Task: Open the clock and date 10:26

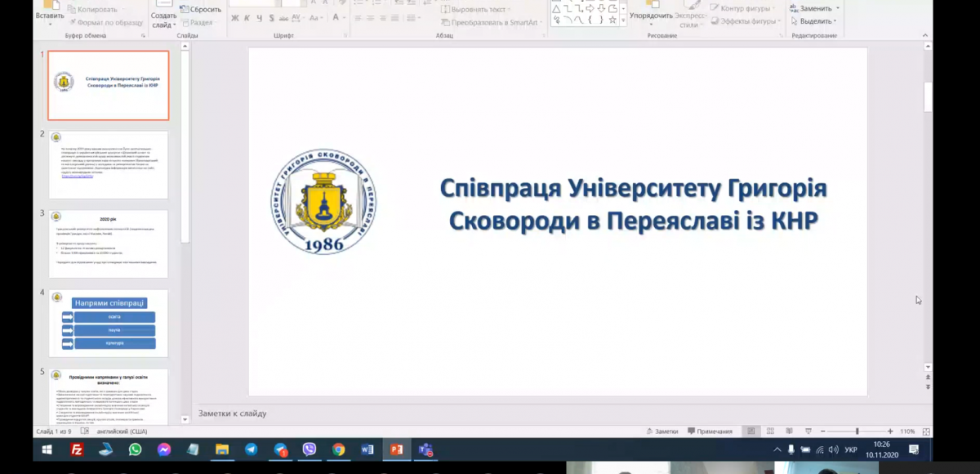Action: click(x=881, y=449)
